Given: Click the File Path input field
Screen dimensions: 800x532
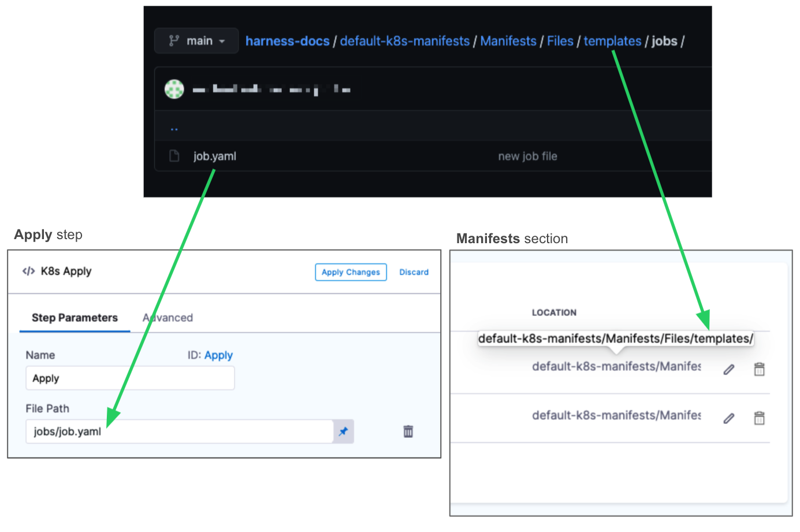Looking at the screenshot, I should [179, 431].
